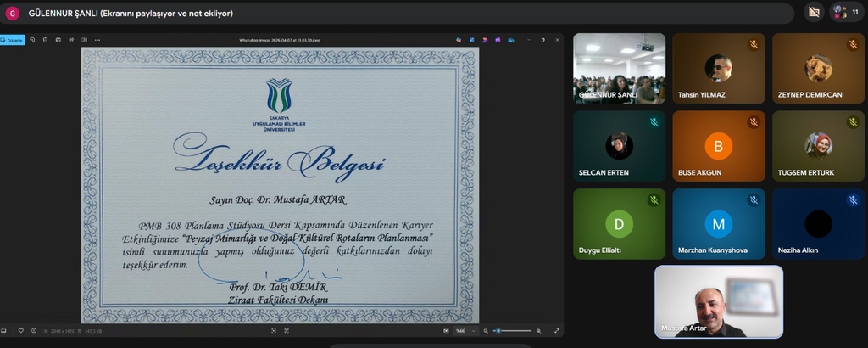Expand the participants list showing 11
This screenshot has height=348, width=868.
[x=844, y=12]
